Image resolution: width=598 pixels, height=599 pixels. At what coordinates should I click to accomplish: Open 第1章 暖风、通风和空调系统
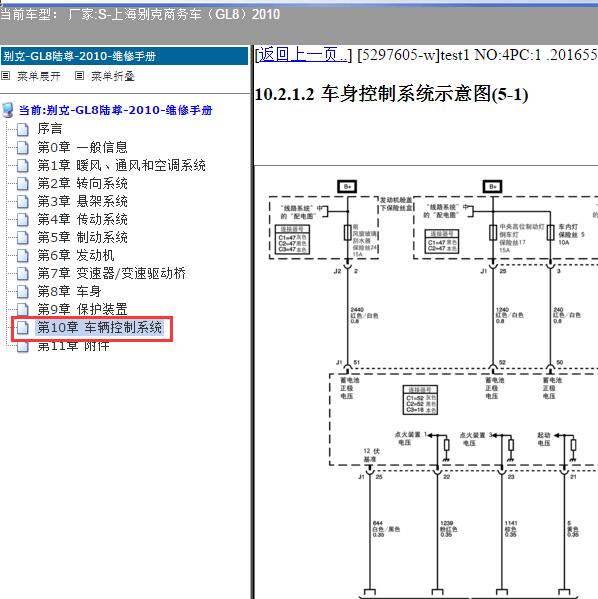point(122,165)
